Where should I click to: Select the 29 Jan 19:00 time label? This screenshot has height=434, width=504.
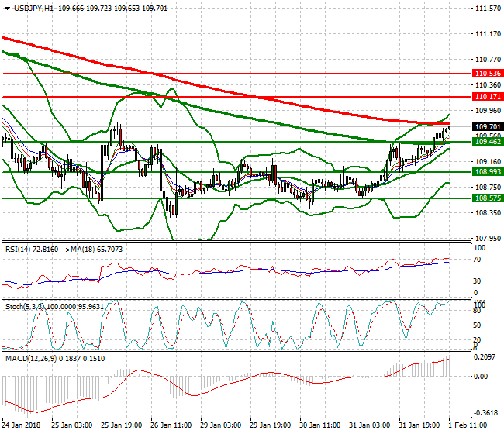coord(271,425)
